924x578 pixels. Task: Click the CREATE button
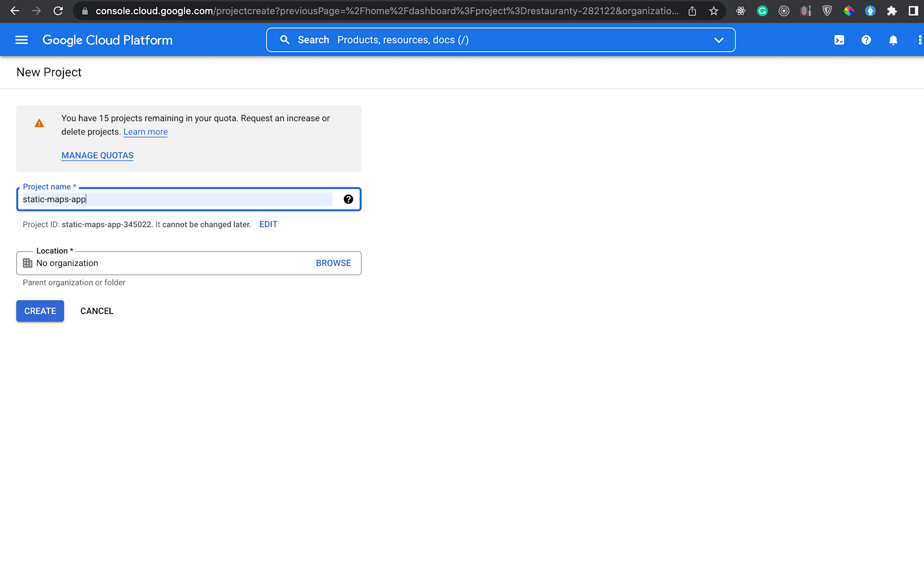click(x=40, y=311)
